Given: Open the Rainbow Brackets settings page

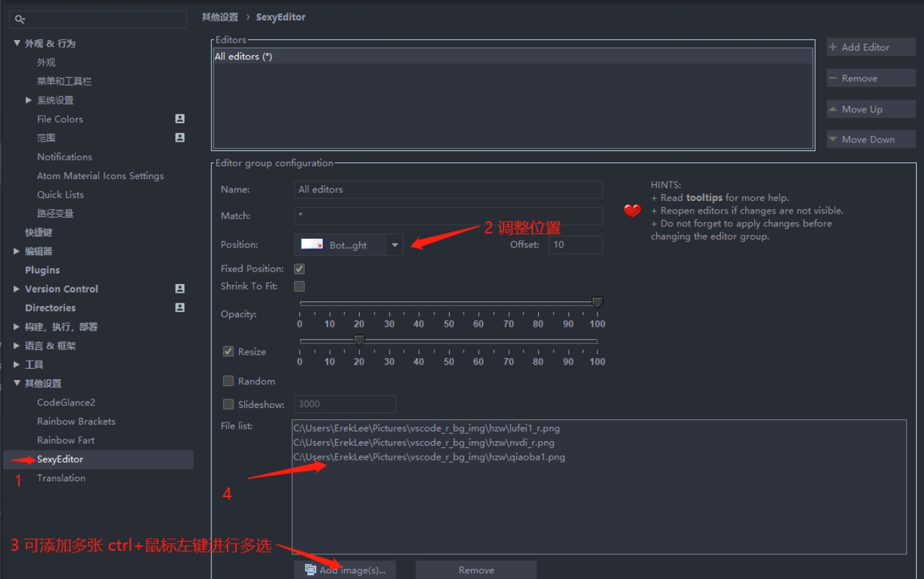Looking at the screenshot, I should 76,421.
